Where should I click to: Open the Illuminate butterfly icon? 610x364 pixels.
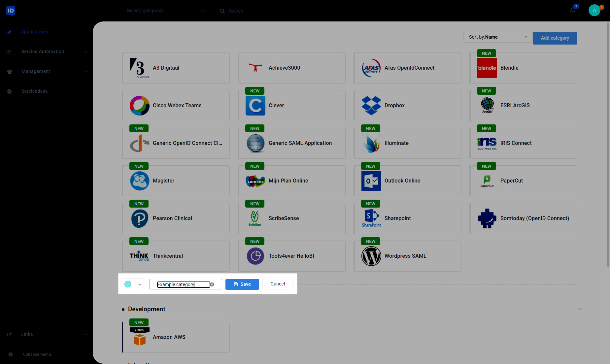coord(371,143)
